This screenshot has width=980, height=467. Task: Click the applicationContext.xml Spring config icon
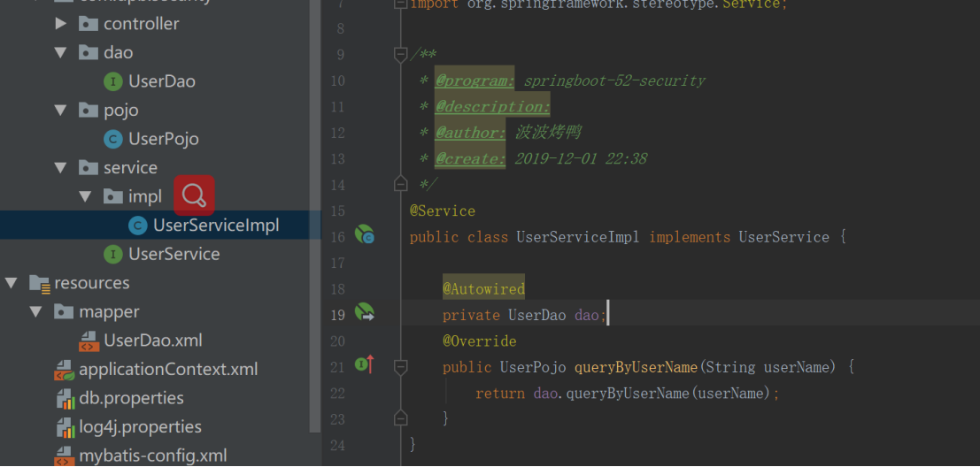click(65, 370)
